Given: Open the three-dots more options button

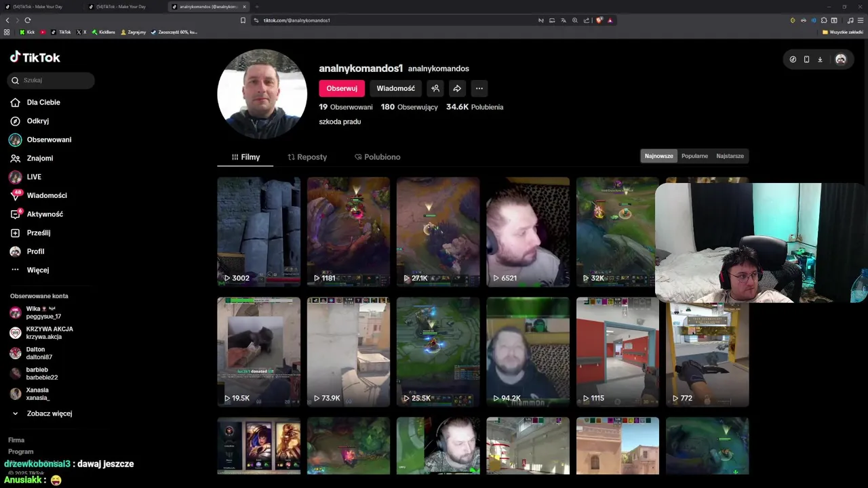Looking at the screenshot, I should pyautogui.click(x=479, y=88).
